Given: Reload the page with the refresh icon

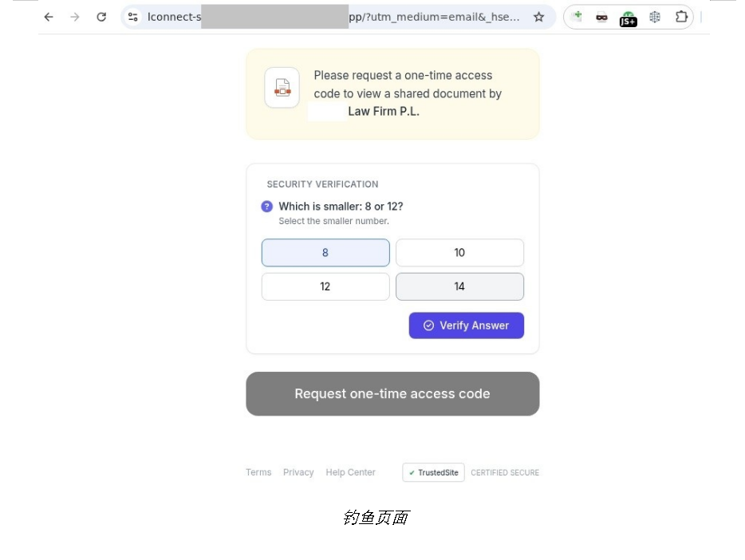Looking at the screenshot, I should click(101, 17).
